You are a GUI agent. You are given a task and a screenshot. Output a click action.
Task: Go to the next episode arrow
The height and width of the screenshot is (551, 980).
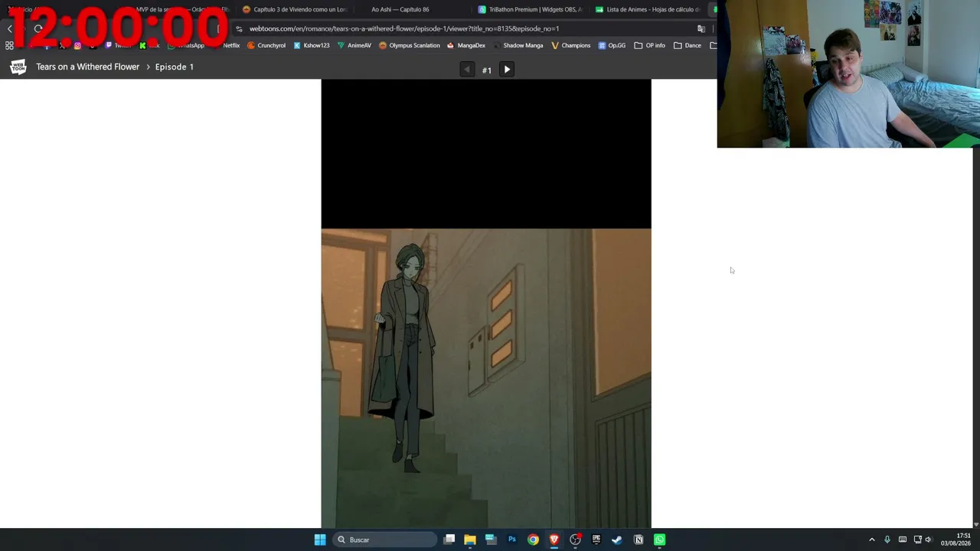pyautogui.click(x=507, y=70)
